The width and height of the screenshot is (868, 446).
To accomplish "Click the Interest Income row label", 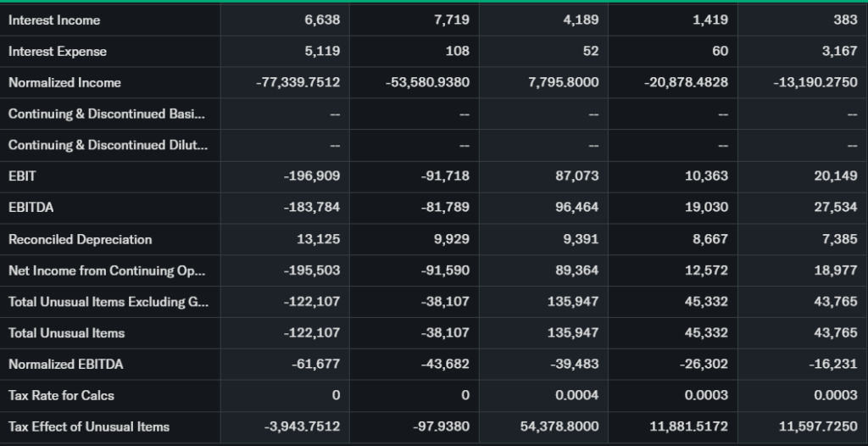I will 54,20.
